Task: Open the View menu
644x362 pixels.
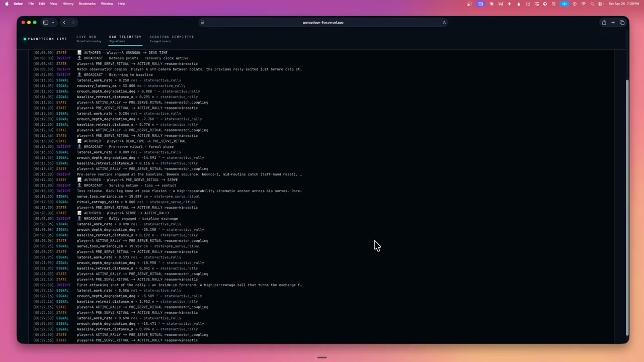Action: [x=53, y=4]
